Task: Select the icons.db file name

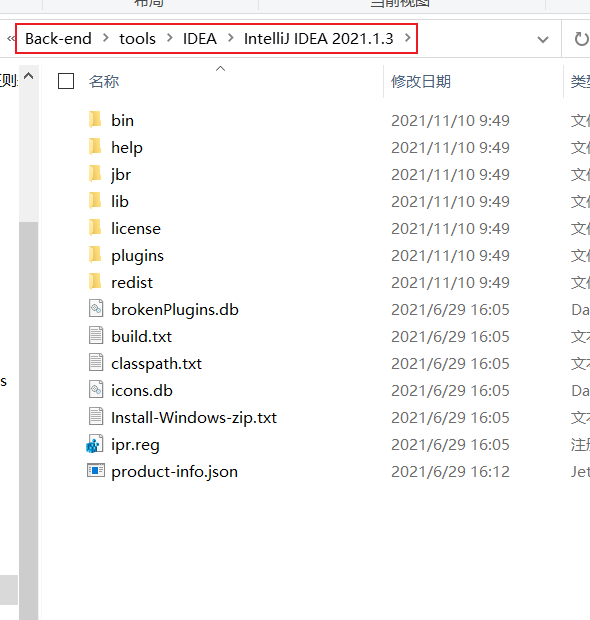Action: pyautogui.click(x=142, y=390)
